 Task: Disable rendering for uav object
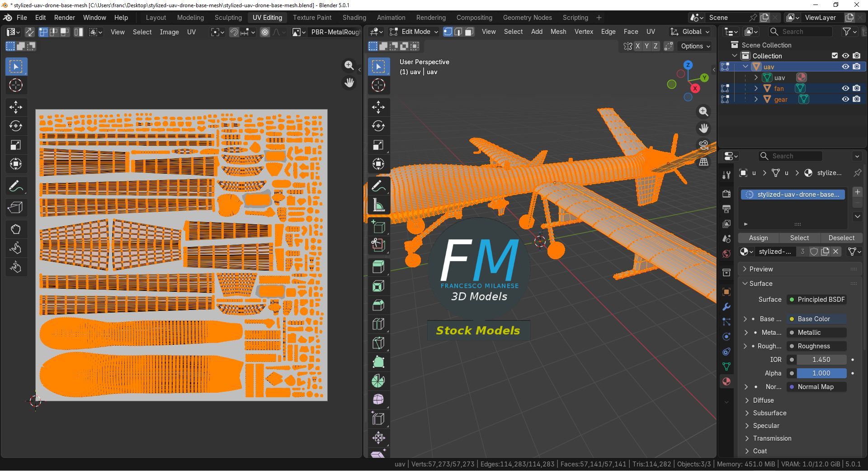coord(857,67)
